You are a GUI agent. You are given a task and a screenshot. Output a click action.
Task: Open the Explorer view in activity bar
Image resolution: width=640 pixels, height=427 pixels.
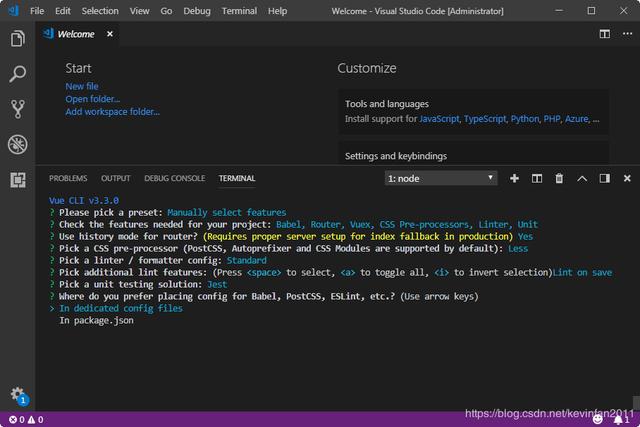[x=18, y=39]
